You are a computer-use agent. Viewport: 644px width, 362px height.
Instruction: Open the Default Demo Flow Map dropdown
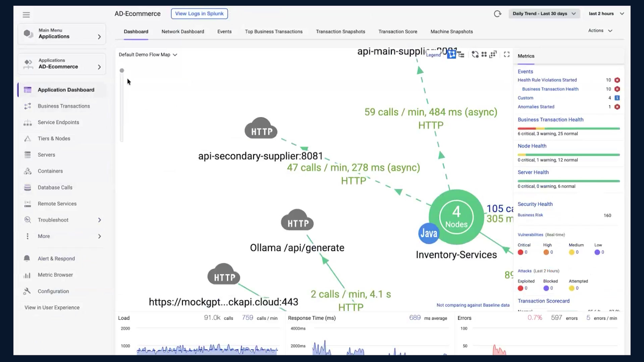coord(148,55)
